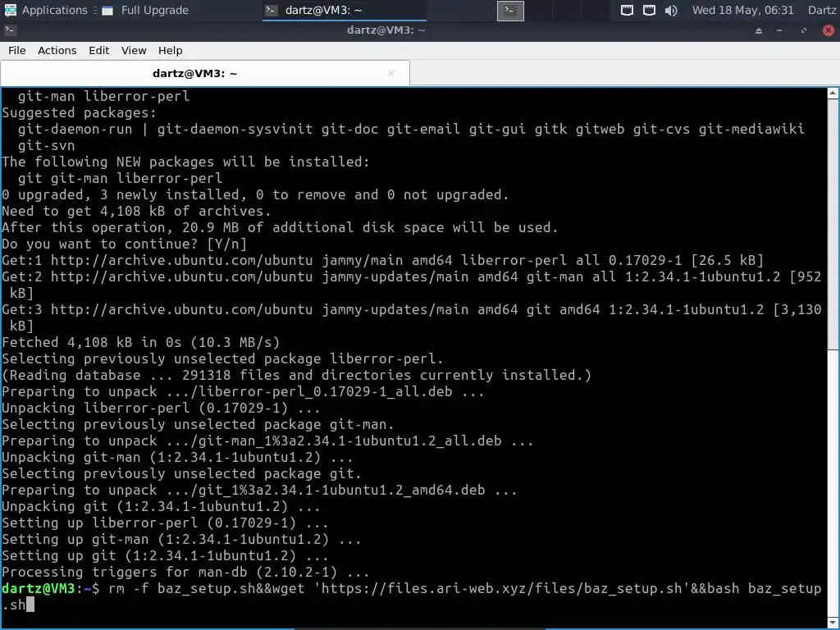Close the terminal window with red button

(x=829, y=30)
